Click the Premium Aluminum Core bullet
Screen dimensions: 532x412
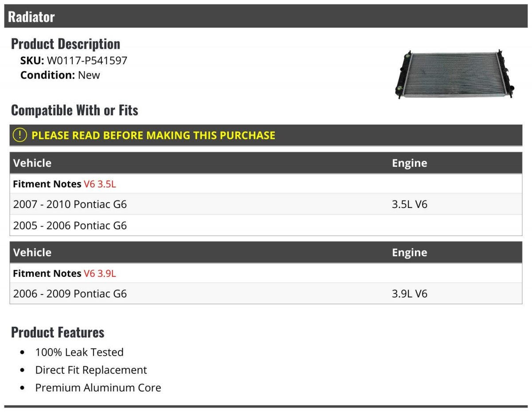click(x=98, y=388)
